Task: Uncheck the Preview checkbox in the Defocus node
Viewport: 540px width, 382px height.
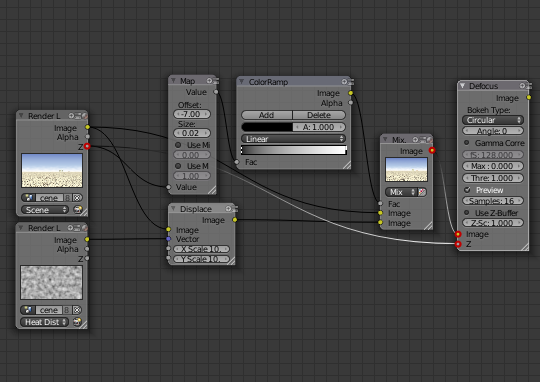Action: [467, 190]
